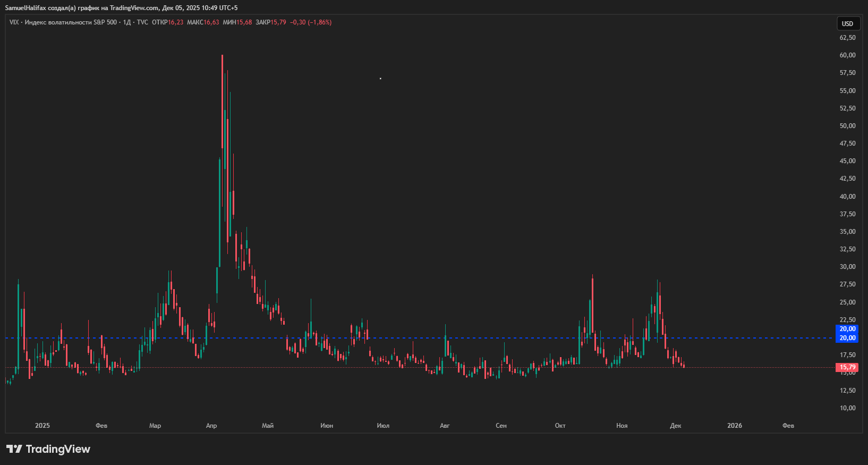Screen dimensions: 868x465
Task: Click the Июл month label on time axis
Action: tap(383, 426)
